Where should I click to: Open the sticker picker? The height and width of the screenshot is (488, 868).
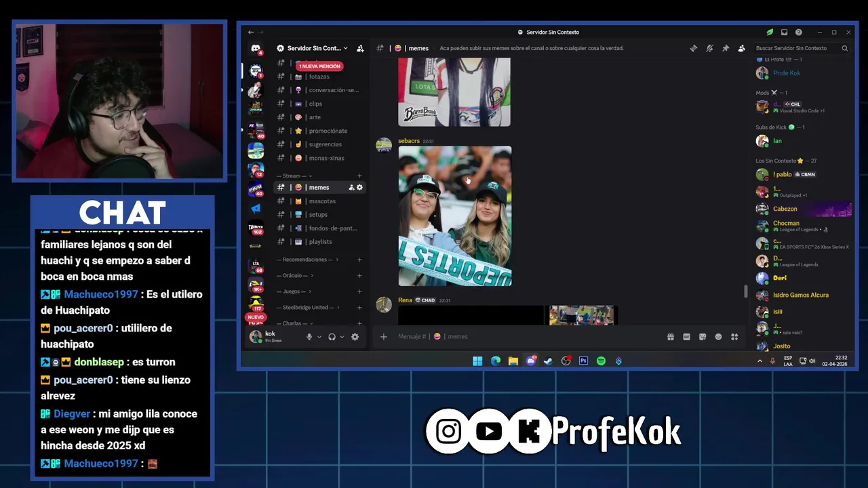pos(703,337)
